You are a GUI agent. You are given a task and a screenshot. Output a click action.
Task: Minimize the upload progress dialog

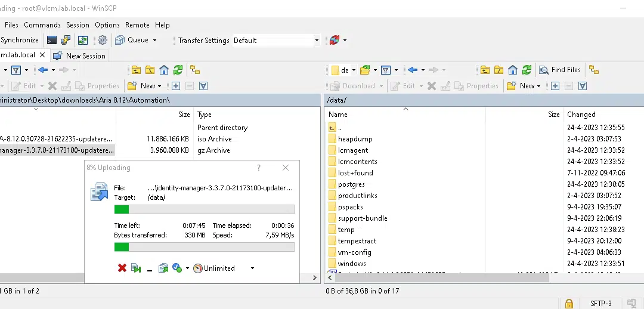(150, 269)
